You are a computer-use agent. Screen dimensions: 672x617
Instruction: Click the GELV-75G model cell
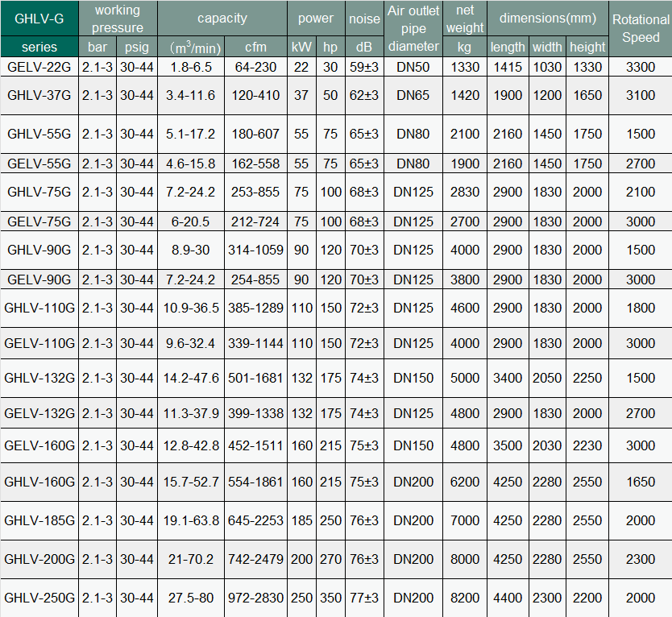coord(39,222)
